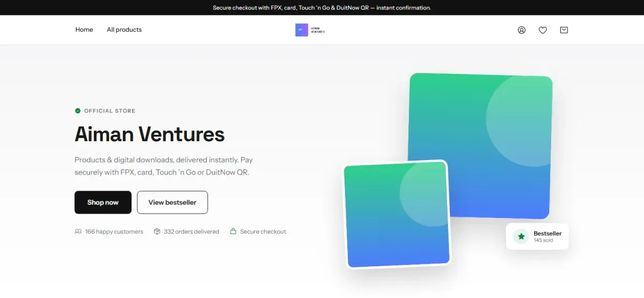Click the hero description about digital downloads
Viewport: 644px width, 298px height.
[164, 166]
